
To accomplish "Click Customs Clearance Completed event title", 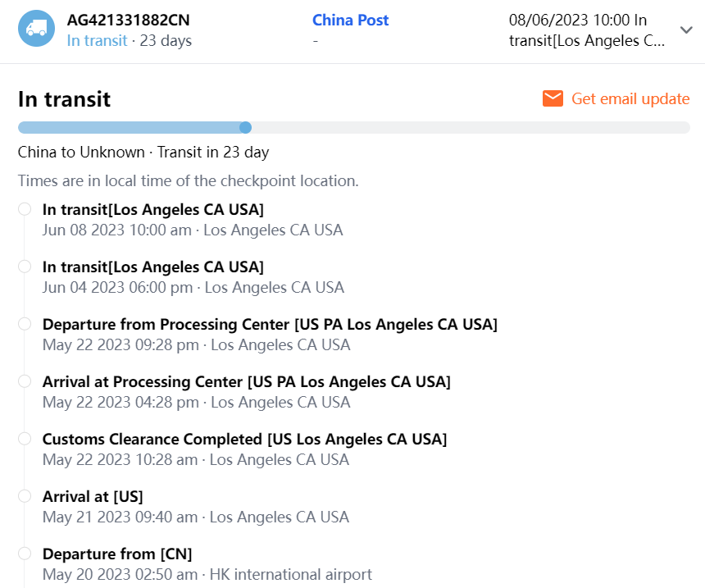I will 244,440.
